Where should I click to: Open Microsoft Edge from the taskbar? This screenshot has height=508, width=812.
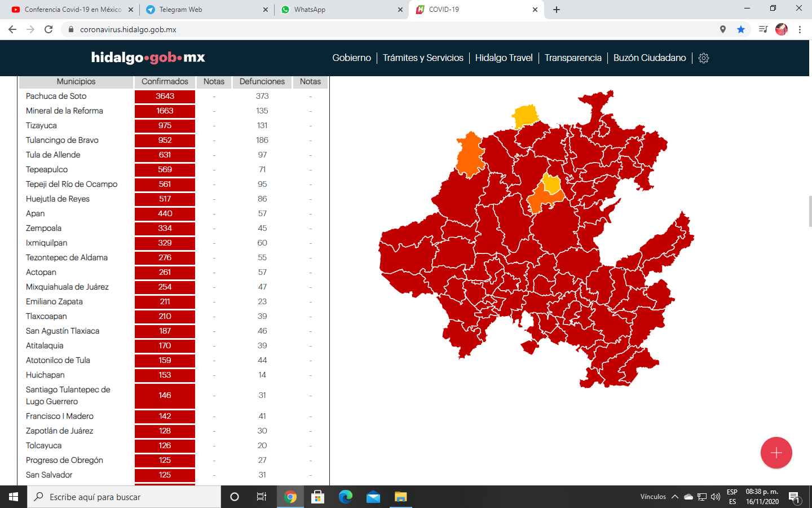[x=345, y=497]
